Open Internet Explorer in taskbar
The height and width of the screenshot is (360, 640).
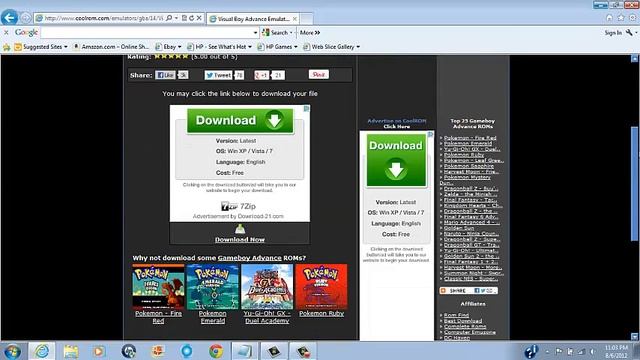41,351
